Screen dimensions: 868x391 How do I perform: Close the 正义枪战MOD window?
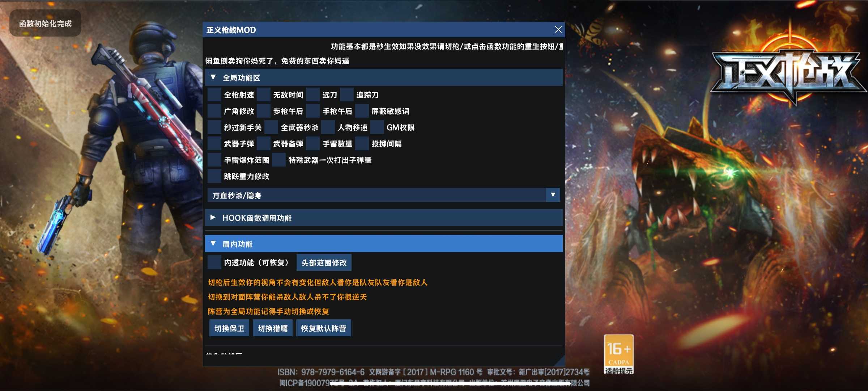[x=558, y=30]
